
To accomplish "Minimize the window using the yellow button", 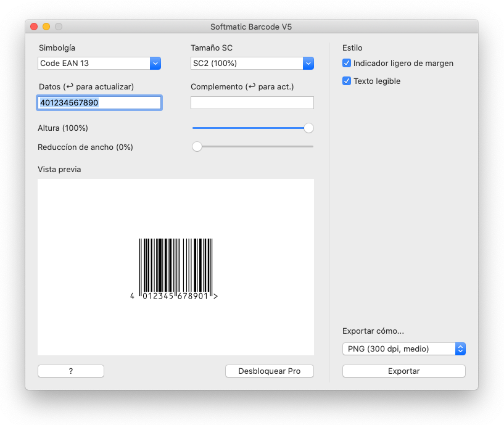I will click(x=46, y=27).
